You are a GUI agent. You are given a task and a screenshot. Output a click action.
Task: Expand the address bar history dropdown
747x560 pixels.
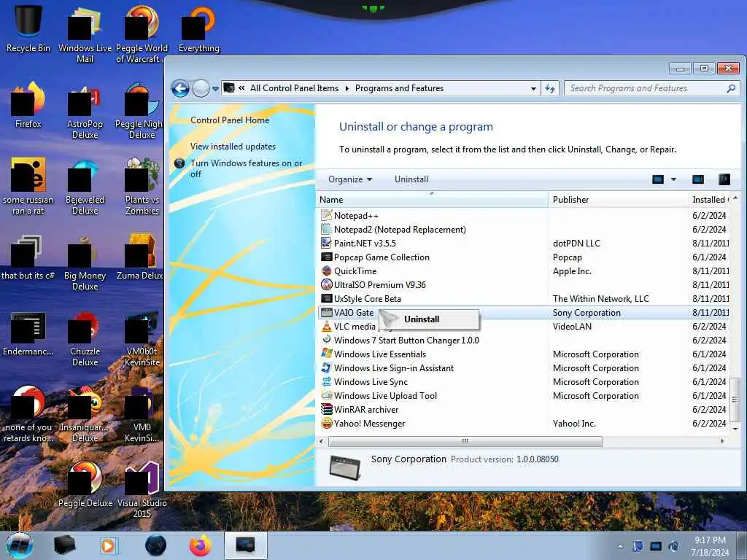point(533,88)
